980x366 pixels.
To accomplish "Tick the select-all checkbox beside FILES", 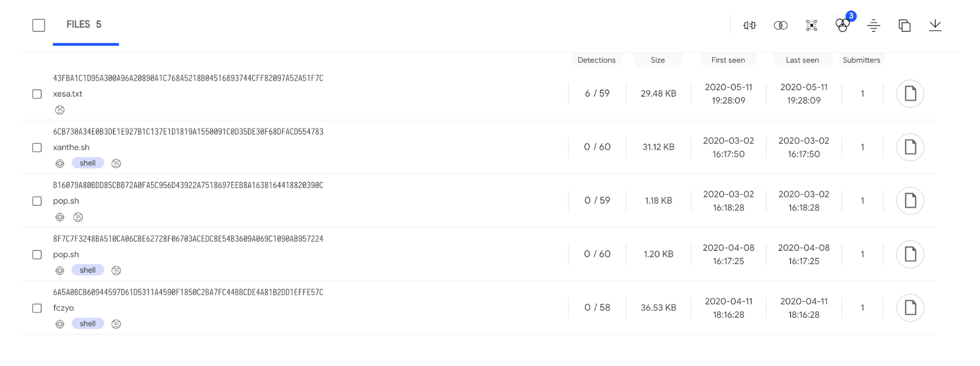I will [39, 26].
